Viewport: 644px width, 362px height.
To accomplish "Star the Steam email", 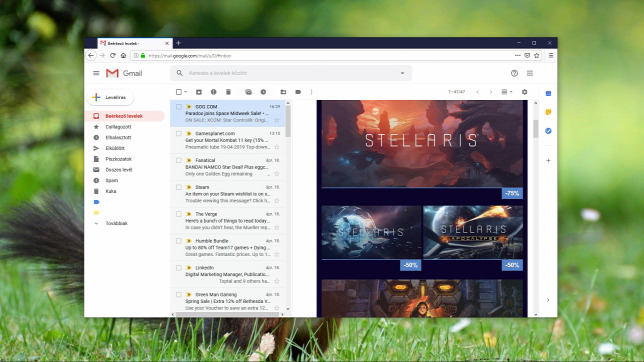I will point(276,201).
